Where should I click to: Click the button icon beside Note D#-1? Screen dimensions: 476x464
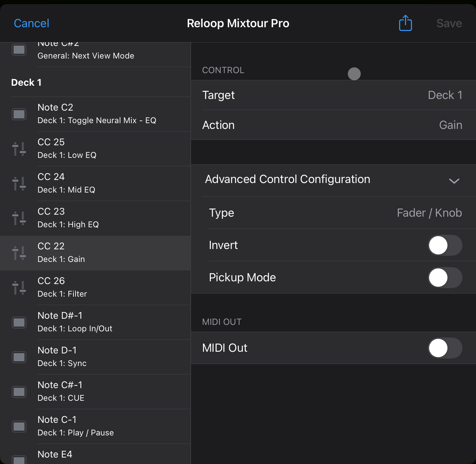(19, 322)
